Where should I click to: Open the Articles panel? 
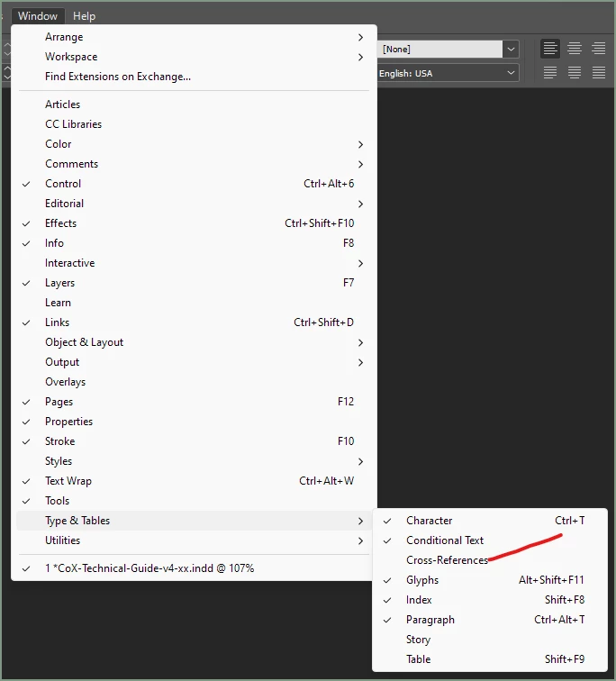pyautogui.click(x=194, y=104)
